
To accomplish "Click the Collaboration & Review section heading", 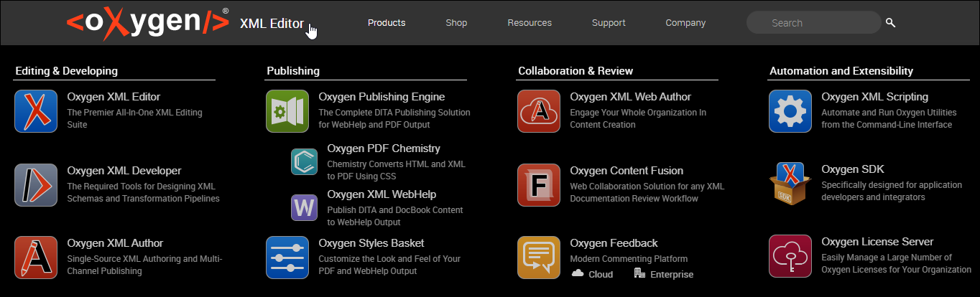I will tap(575, 71).
